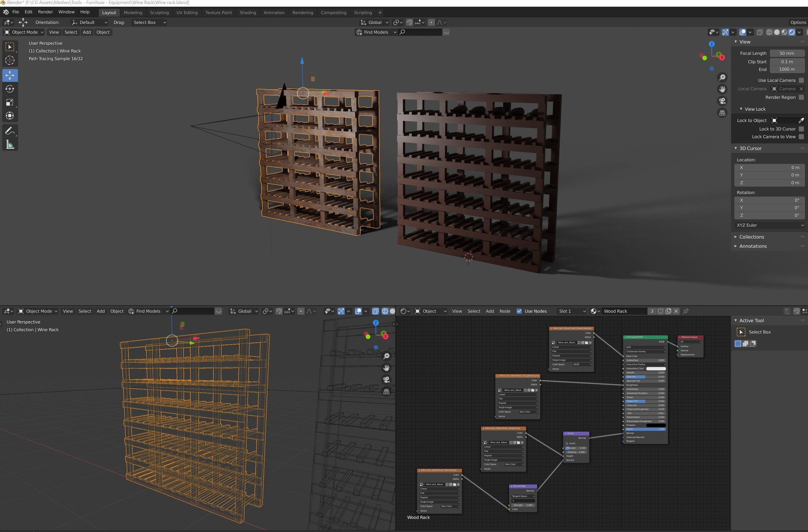Open Orientation Default dropdown
The image size is (808, 532).
click(x=89, y=22)
